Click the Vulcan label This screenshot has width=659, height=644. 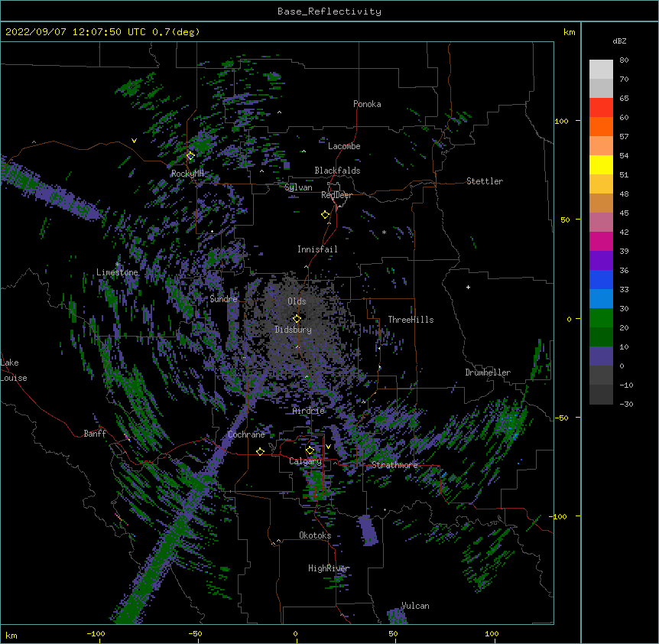point(415,606)
